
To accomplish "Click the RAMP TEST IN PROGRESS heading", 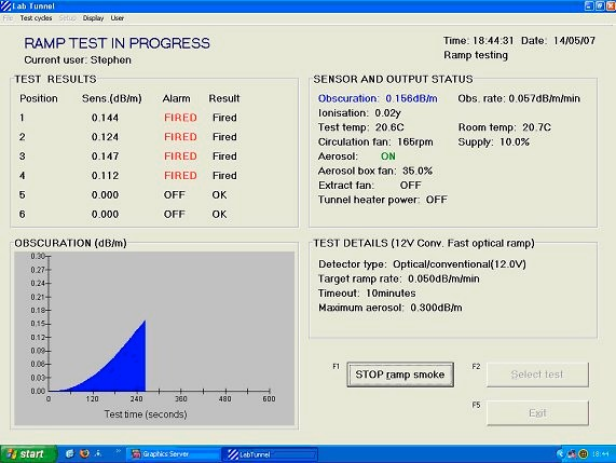I will pos(117,43).
